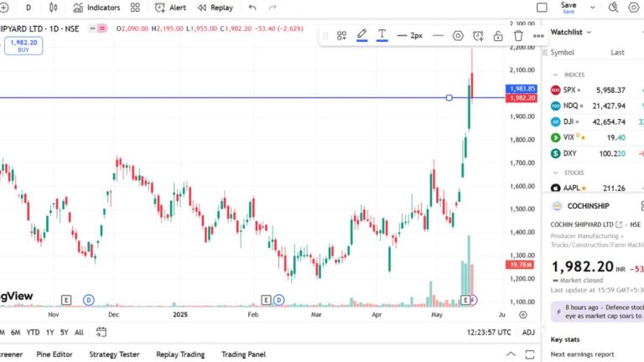Click the earnings E marker in May

pyautogui.click(x=465, y=300)
